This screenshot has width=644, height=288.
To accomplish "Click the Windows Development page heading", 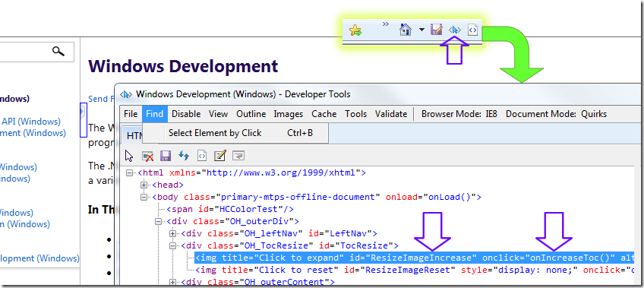I will [183, 66].
